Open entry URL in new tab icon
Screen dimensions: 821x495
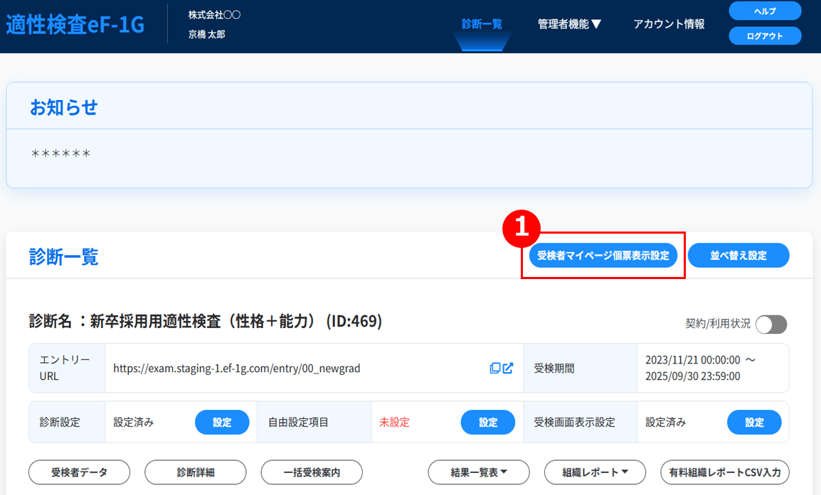(x=508, y=368)
